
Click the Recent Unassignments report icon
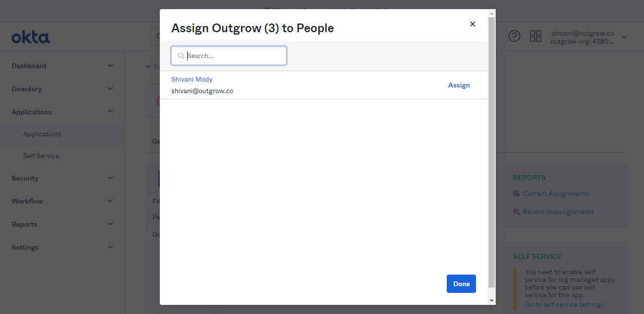tap(517, 212)
